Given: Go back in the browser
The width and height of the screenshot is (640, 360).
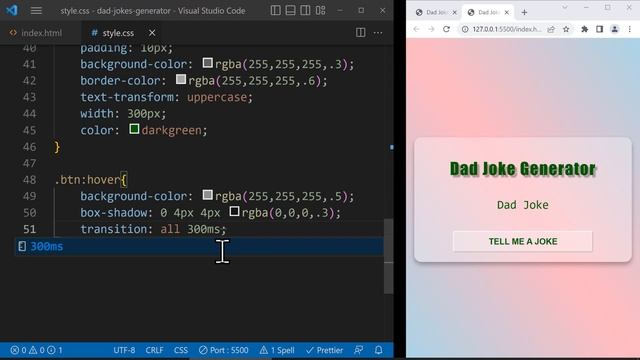Looking at the screenshot, I should (x=416, y=29).
